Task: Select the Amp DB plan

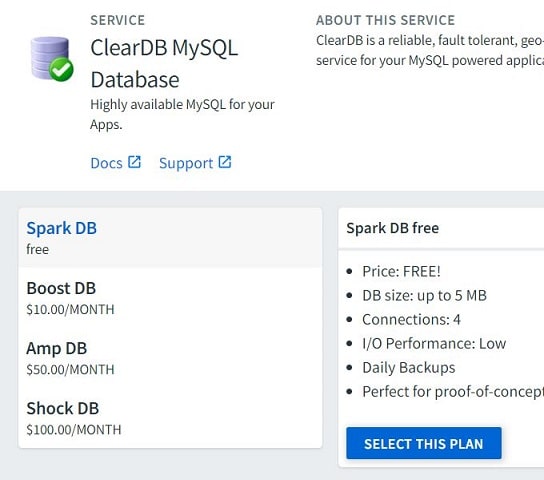Action: click(x=170, y=358)
